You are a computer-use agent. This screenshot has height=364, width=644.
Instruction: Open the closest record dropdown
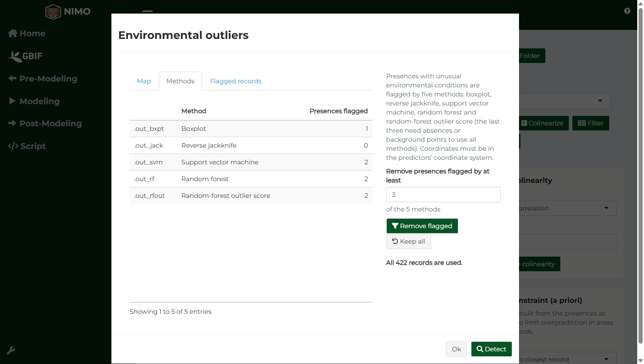coord(567,359)
